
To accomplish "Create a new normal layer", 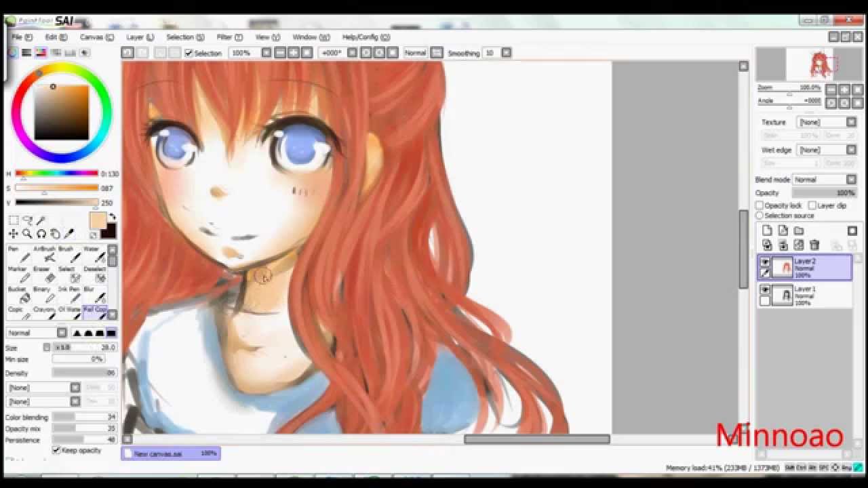I will coord(767,230).
